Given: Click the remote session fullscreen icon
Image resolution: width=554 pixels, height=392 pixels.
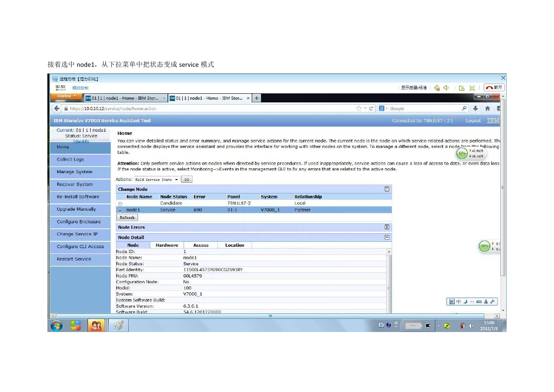Looking at the screenshot, I should tap(472, 88).
